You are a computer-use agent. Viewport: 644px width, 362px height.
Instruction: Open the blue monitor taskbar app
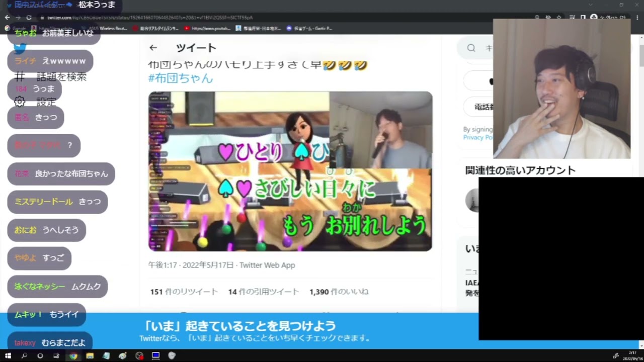(x=156, y=355)
